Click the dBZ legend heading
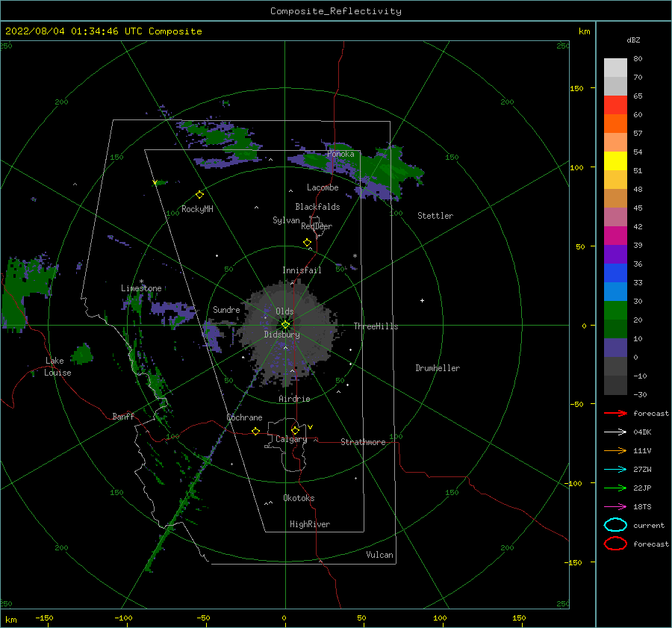Screen dimensions: 672x628 click(633, 40)
